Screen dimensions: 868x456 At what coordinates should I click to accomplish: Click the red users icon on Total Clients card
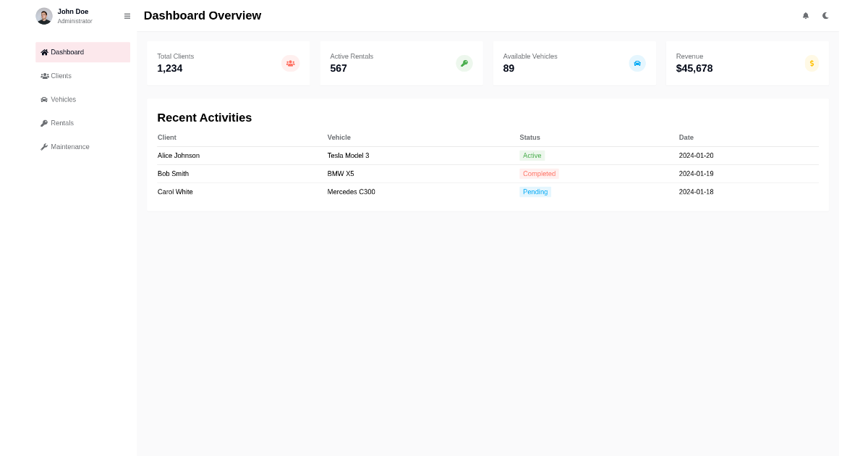point(290,63)
